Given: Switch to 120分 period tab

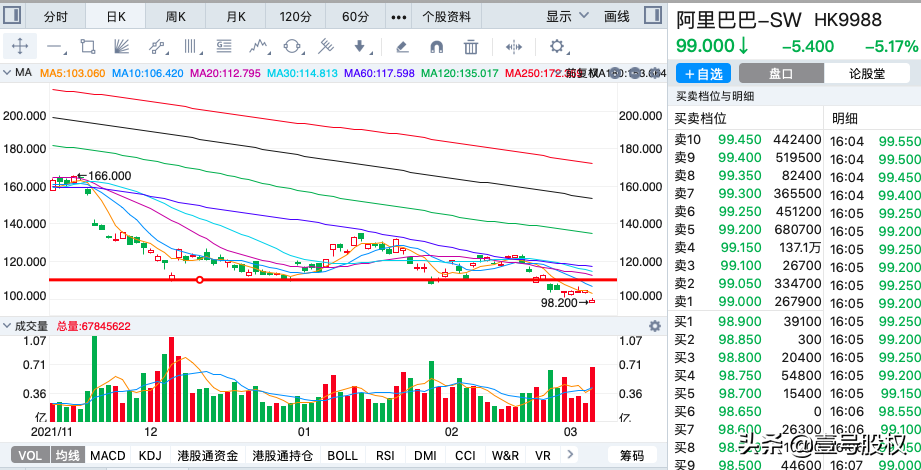Looking at the screenshot, I should pos(295,17).
